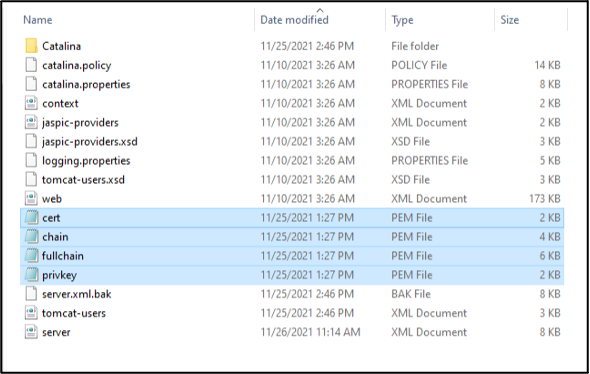Select the fullchain PEM file icon

pos(32,256)
